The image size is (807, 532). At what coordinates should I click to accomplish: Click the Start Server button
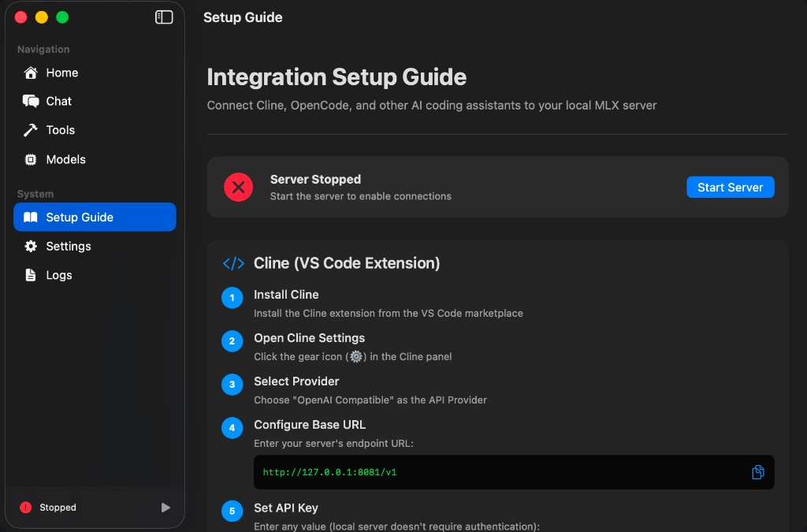coord(730,187)
